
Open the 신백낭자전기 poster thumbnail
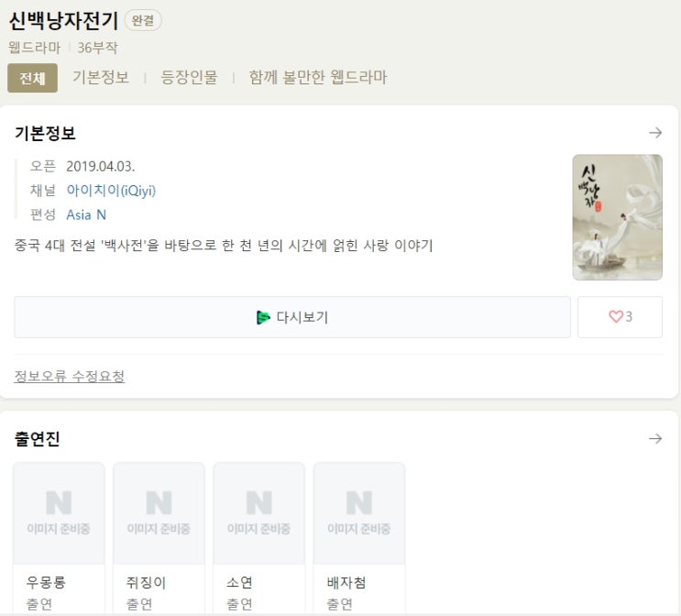click(617, 217)
